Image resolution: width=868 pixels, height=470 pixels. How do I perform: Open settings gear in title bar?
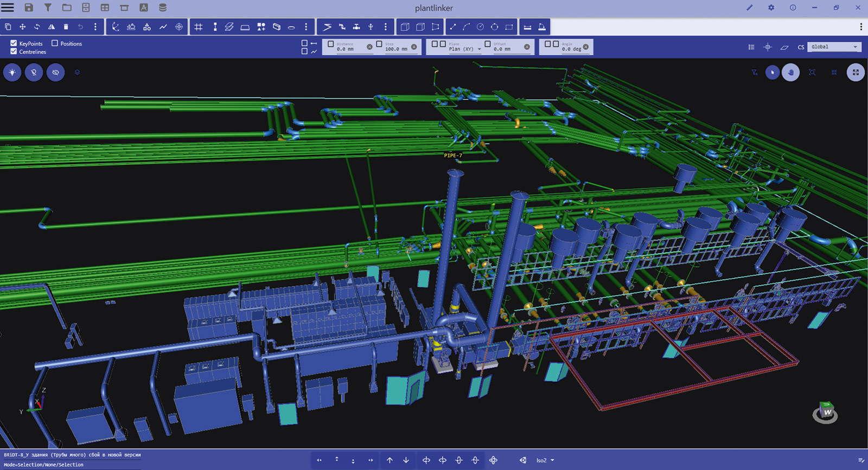tap(771, 8)
